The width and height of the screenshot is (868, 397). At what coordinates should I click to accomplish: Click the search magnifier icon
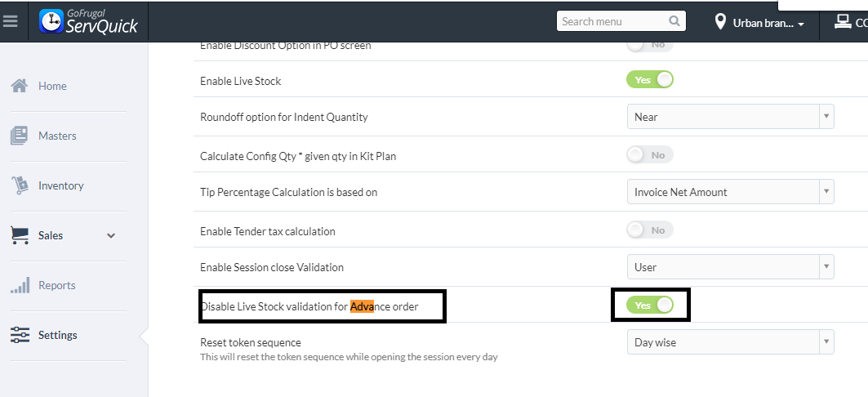674,21
